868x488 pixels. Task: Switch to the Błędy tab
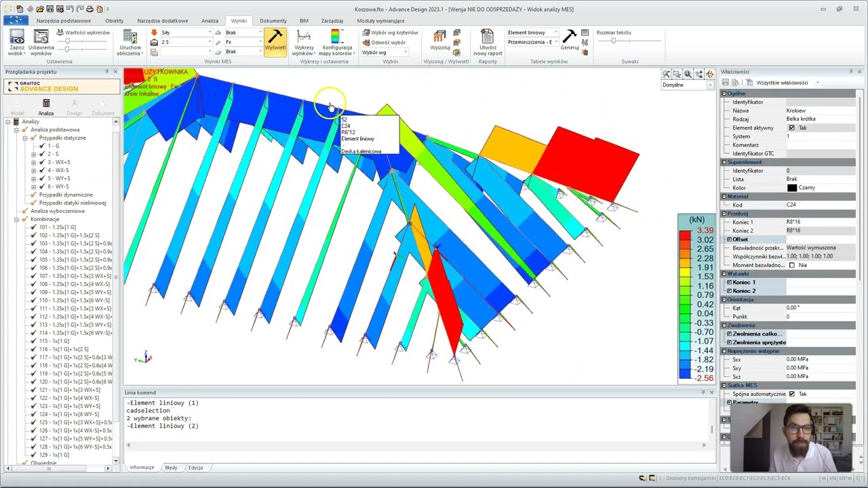[171, 468]
